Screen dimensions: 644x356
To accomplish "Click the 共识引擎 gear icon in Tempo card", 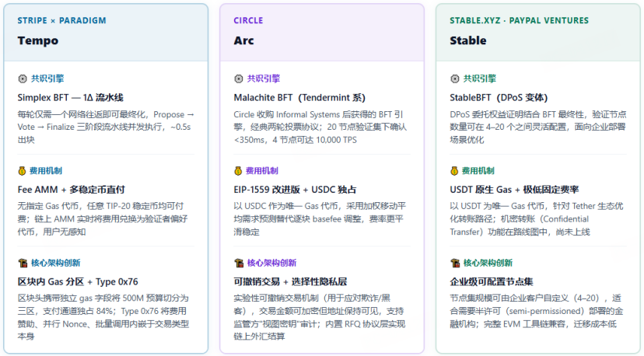I will tap(23, 79).
